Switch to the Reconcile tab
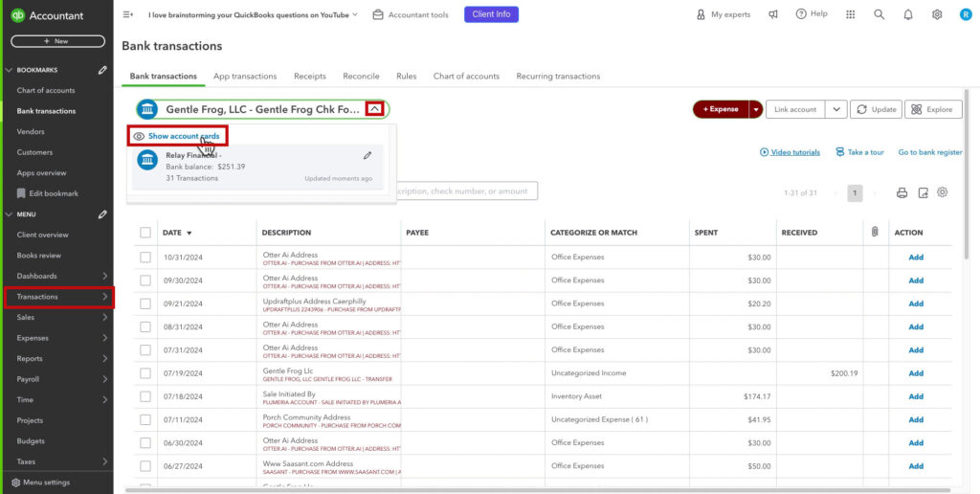The height and width of the screenshot is (494, 980). [x=361, y=77]
